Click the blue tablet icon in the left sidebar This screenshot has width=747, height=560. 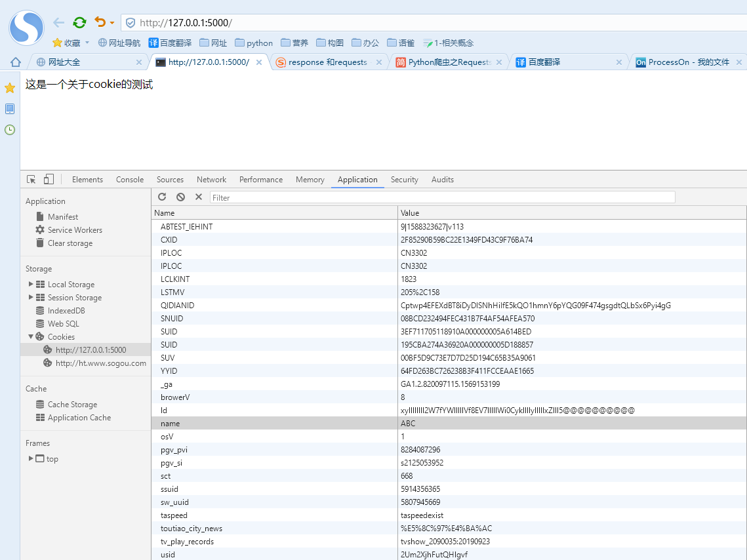[x=10, y=109]
